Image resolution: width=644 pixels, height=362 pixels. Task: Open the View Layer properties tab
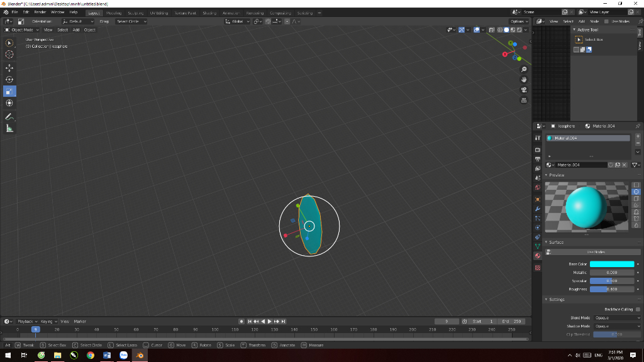pyautogui.click(x=538, y=168)
